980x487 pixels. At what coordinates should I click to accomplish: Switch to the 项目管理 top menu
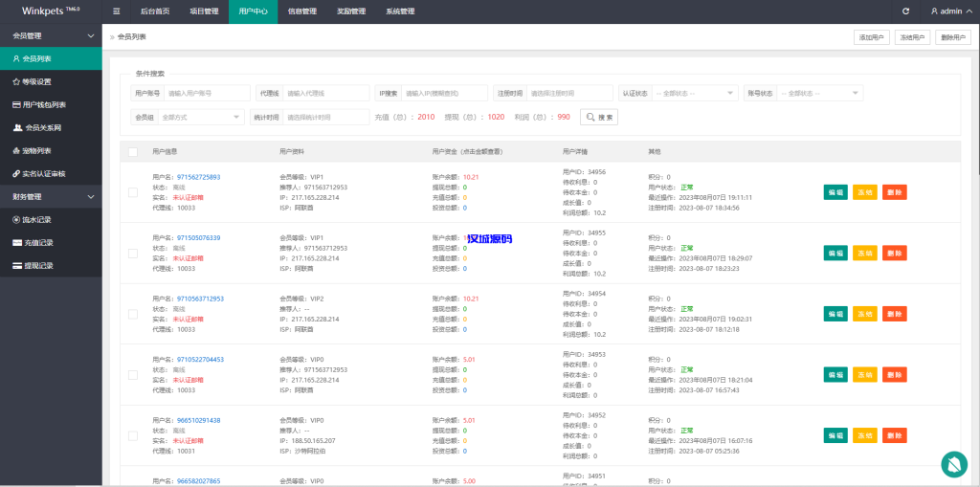pos(204,11)
